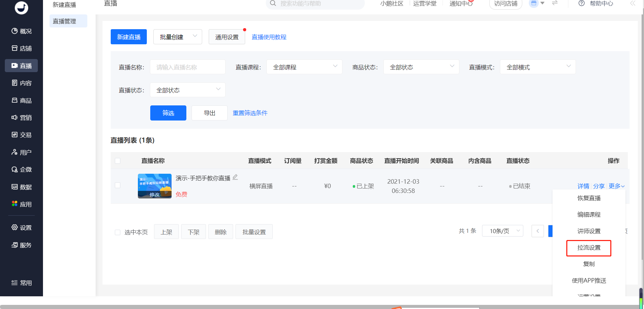Select 拉流设置 from the more menu
This screenshot has height=309, width=644.
click(589, 248)
